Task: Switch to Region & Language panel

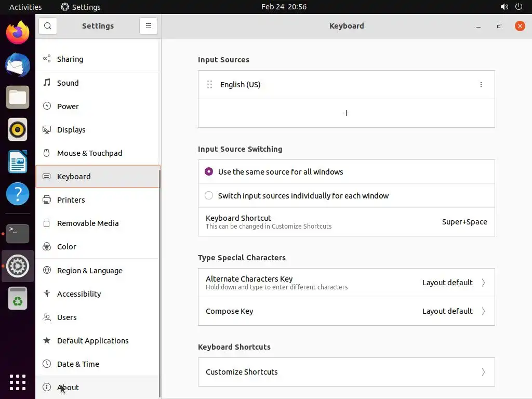Action: point(89,271)
